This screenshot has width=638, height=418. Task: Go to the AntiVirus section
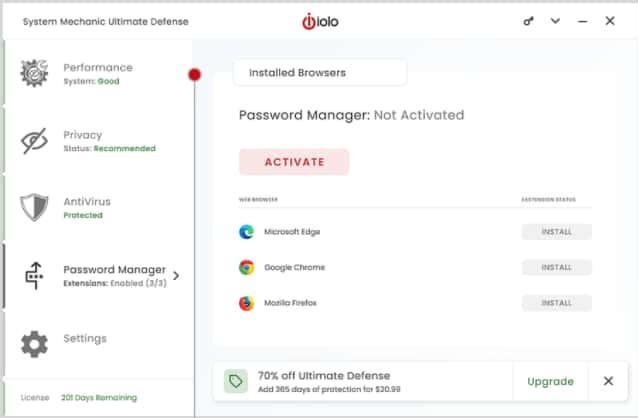tap(98, 208)
